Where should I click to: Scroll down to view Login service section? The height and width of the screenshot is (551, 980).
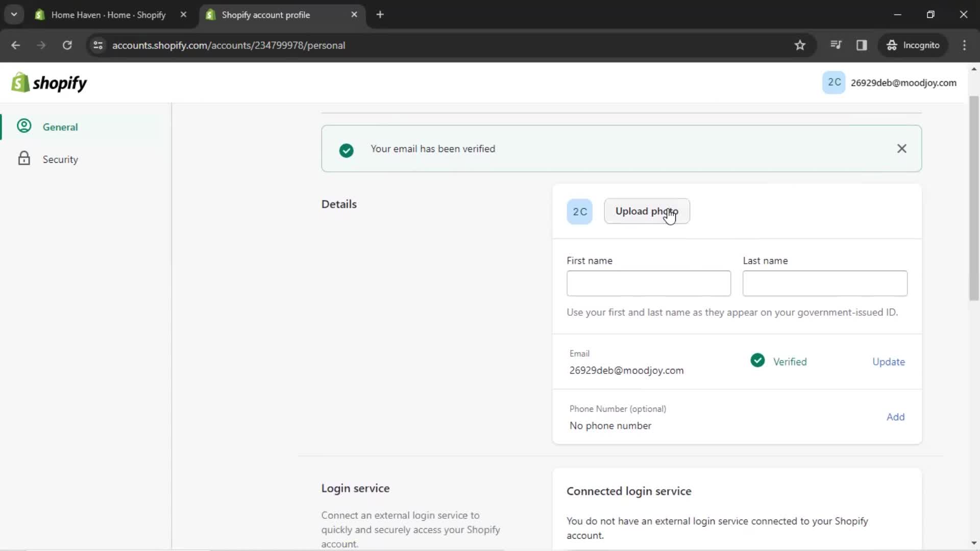(355, 488)
